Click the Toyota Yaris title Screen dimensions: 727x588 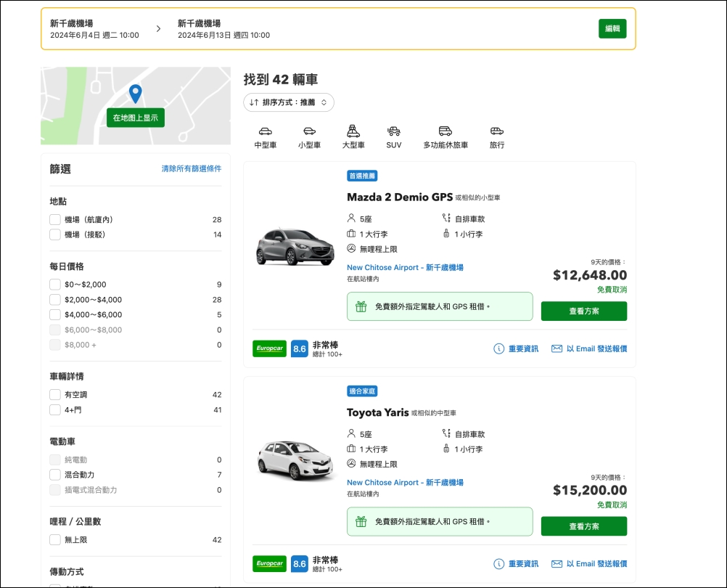[378, 413]
